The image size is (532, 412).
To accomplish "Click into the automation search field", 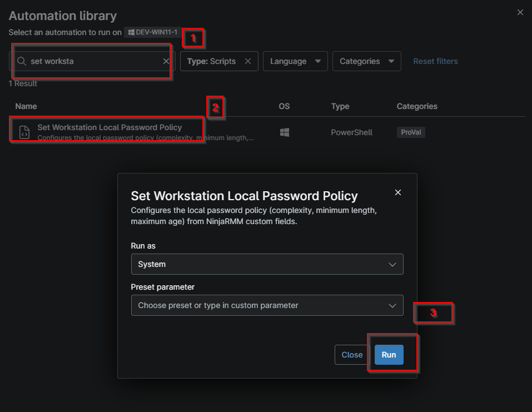I will pos(92,61).
